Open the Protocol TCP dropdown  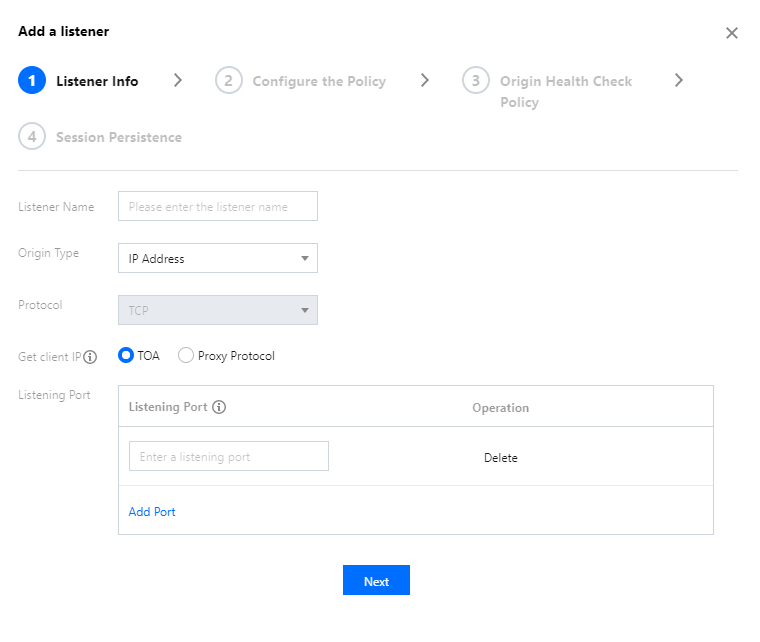pos(217,310)
